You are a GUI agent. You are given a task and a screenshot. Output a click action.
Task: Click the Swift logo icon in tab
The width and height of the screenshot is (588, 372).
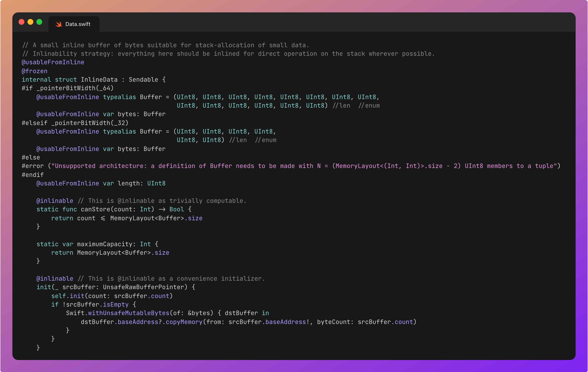tap(59, 24)
